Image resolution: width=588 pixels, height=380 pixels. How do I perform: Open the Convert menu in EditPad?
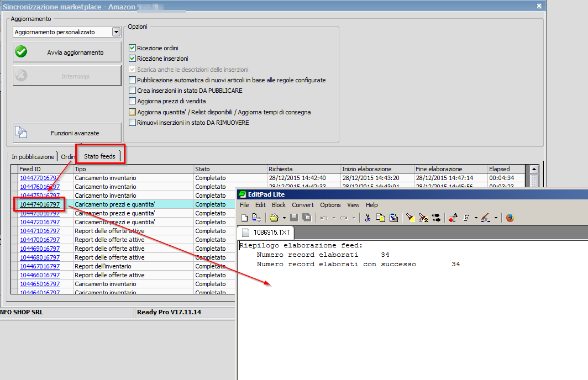[303, 205]
